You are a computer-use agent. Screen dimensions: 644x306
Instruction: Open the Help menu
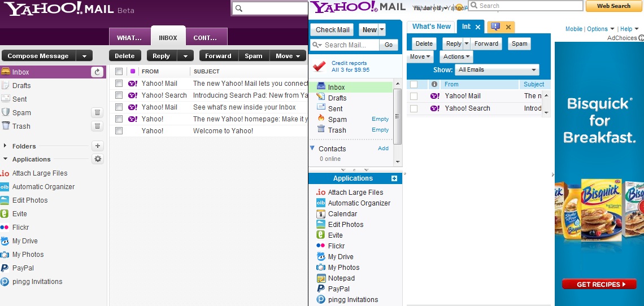(629, 29)
